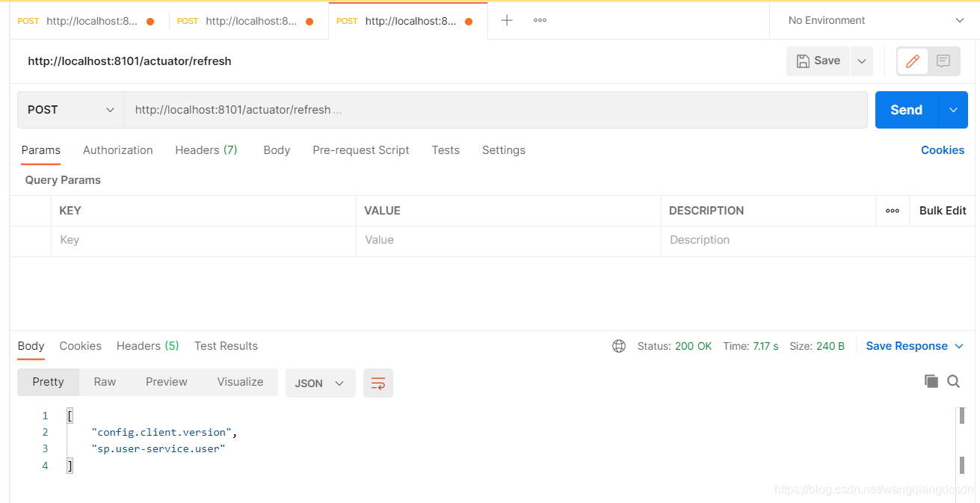
Task: Click the request URL input field
Action: pyautogui.click(x=496, y=110)
